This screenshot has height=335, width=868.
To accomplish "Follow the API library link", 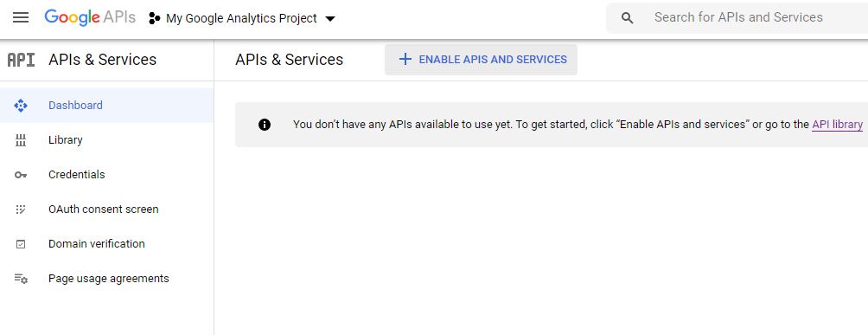I will click(x=837, y=125).
